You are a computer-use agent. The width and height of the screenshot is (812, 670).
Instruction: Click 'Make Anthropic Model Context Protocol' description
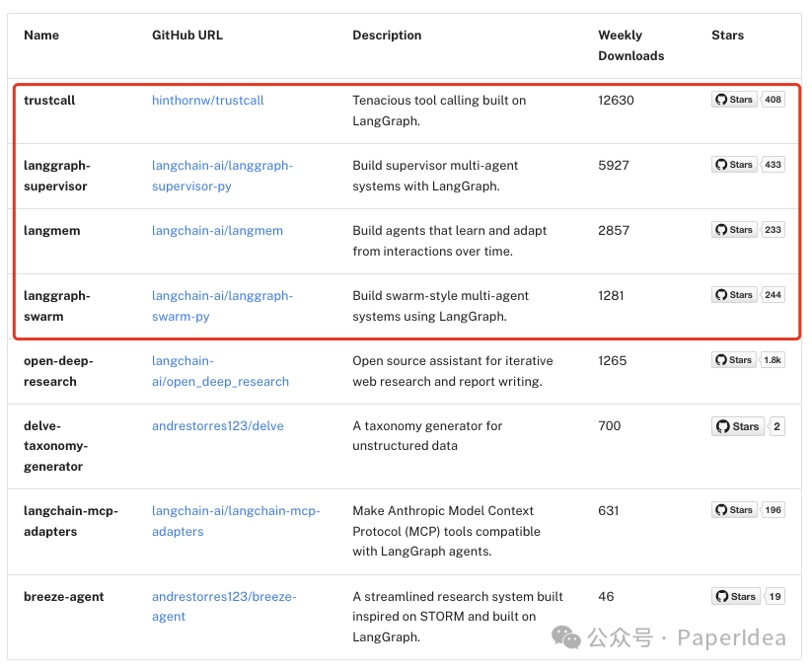point(446,531)
